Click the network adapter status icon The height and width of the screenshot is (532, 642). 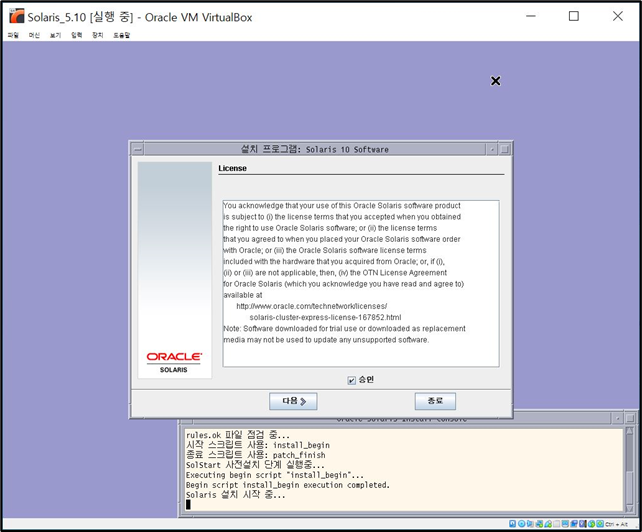[x=539, y=524]
